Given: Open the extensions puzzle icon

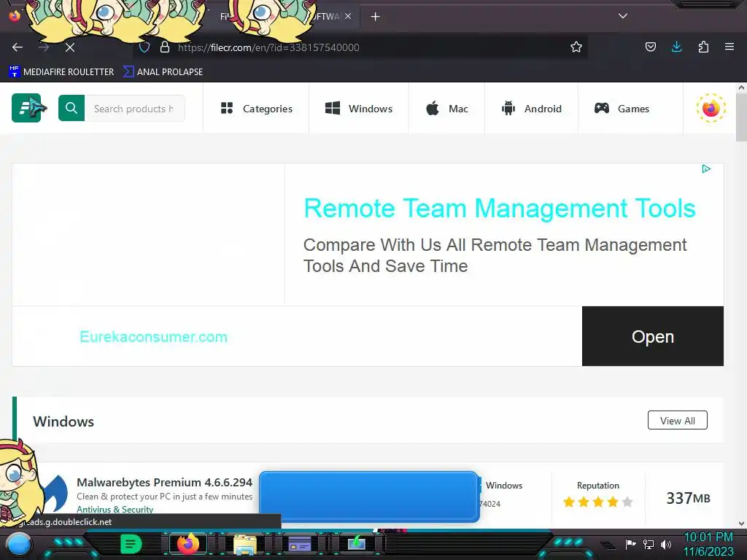Looking at the screenshot, I should point(703,47).
